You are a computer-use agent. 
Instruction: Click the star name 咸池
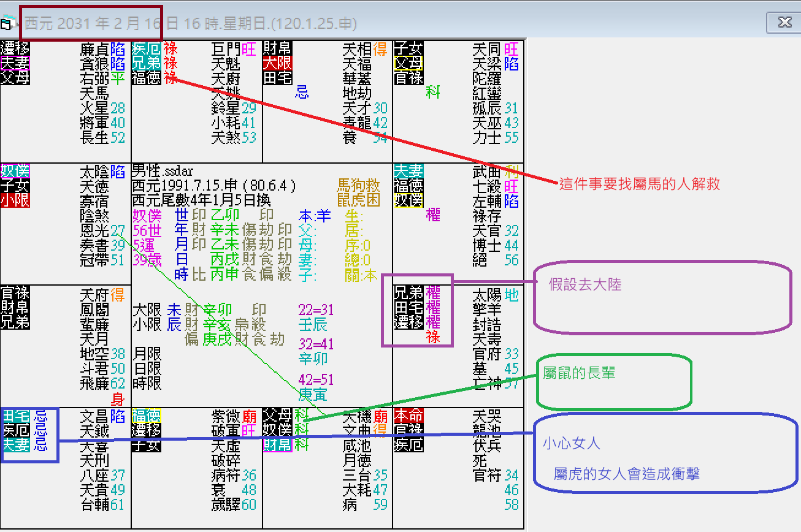(357, 445)
